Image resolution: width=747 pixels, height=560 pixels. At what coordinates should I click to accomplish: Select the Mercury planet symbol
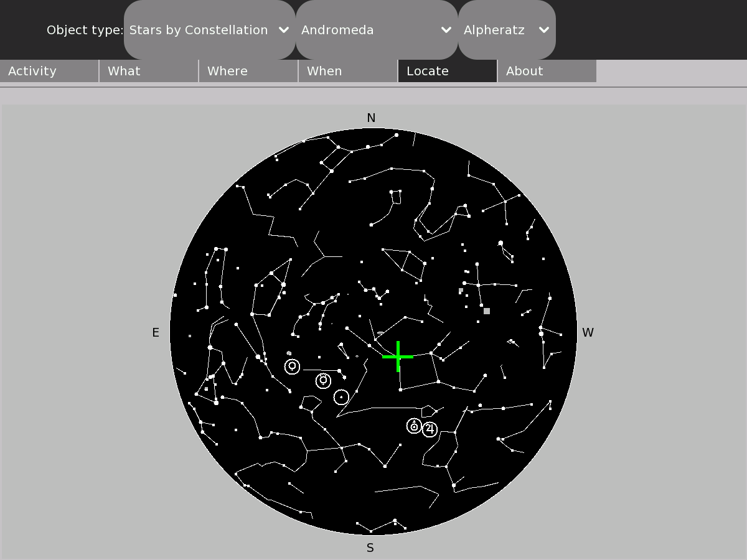(x=323, y=380)
